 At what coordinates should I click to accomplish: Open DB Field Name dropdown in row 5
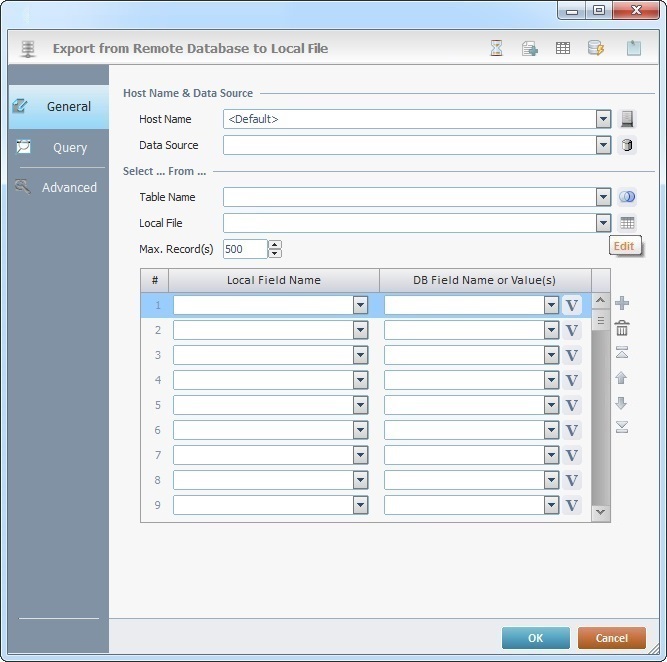pyautogui.click(x=551, y=405)
